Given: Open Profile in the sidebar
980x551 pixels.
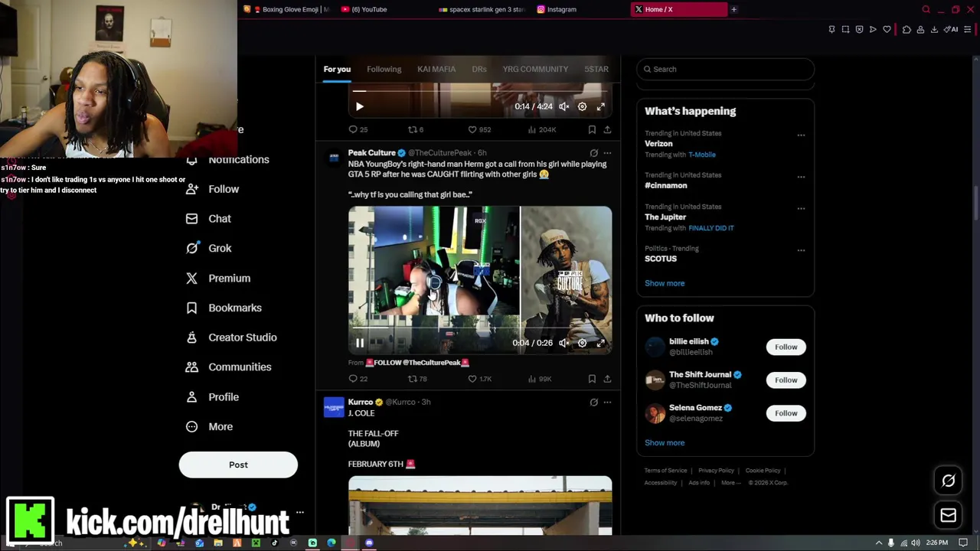Looking at the screenshot, I should tap(212, 396).
